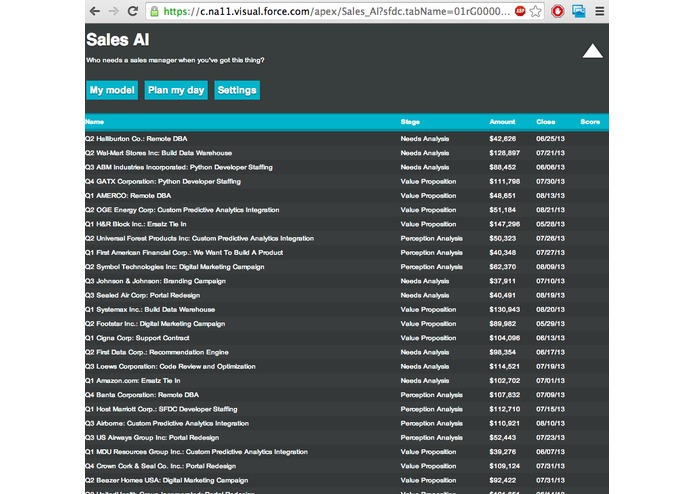Open Q2 Footstar Inc. Digital Marketing Campaign
The image size is (695, 494).
tap(155, 323)
